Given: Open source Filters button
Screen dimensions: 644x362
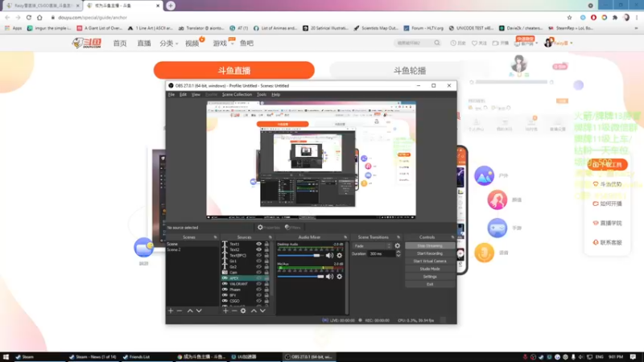Looking at the screenshot, I should click(x=293, y=228).
